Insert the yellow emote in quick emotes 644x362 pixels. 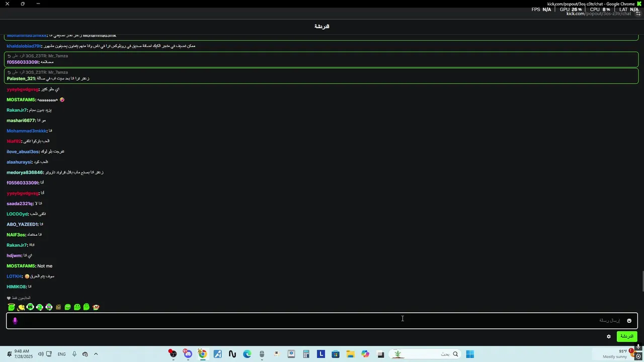21,307
